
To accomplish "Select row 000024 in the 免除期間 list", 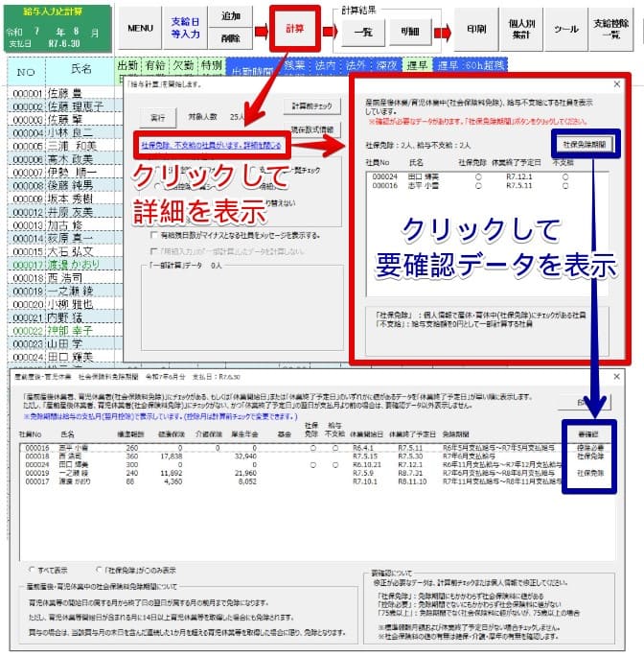I will 316,464.
